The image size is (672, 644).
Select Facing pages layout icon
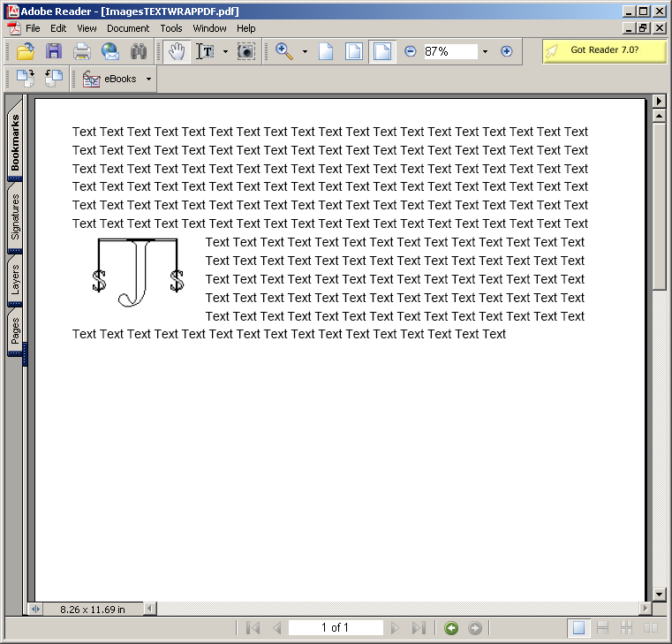tap(650, 628)
